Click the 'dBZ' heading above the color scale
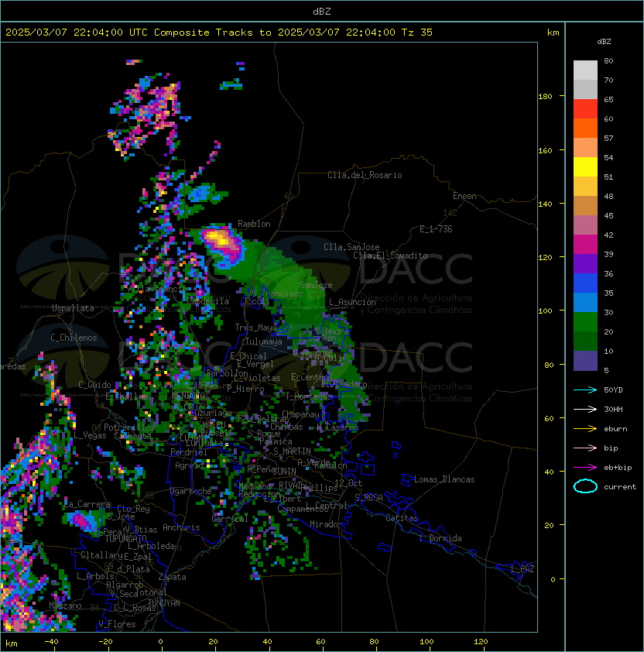 click(604, 42)
